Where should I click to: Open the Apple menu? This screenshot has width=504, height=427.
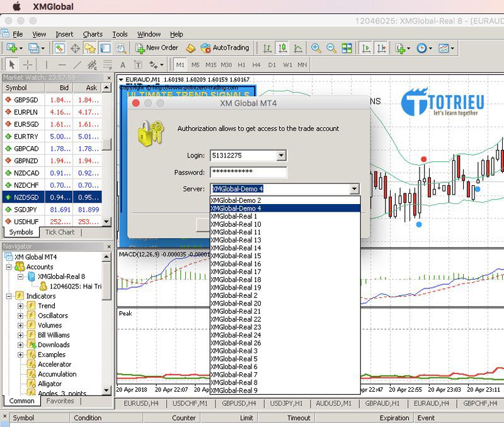[16, 6]
